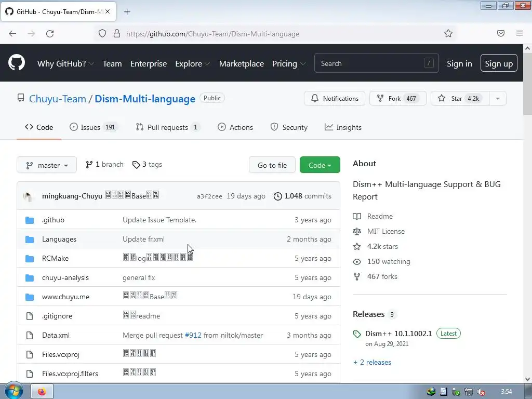Click the chuyu-analysis folder icon

[x=30, y=278]
